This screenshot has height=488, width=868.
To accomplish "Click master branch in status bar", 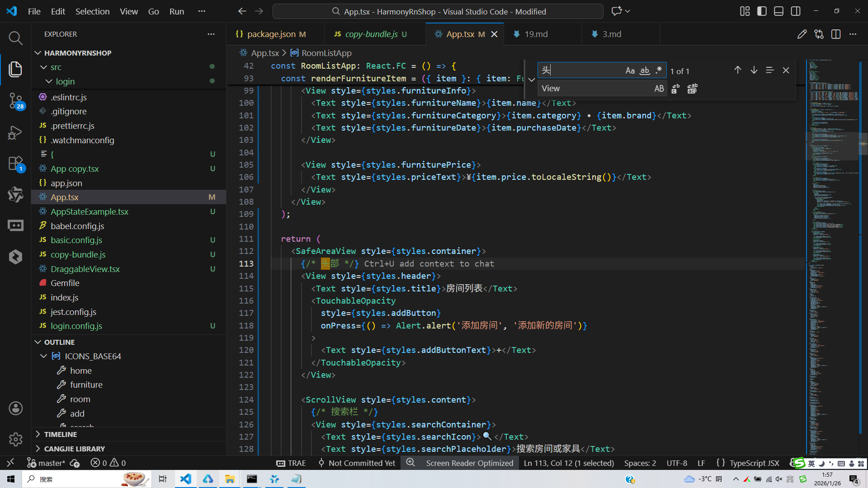I will [x=51, y=463].
